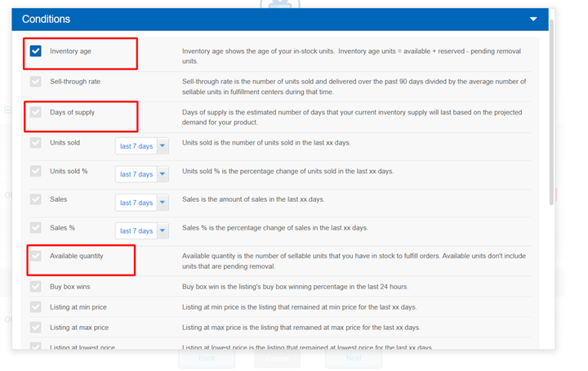Click the Listing at min price label
The image size is (588, 371).
(78, 307)
